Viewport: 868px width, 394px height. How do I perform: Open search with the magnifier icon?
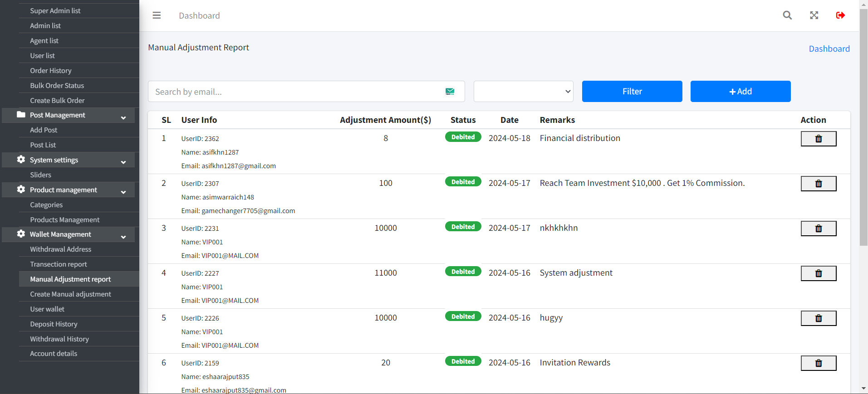point(787,15)
